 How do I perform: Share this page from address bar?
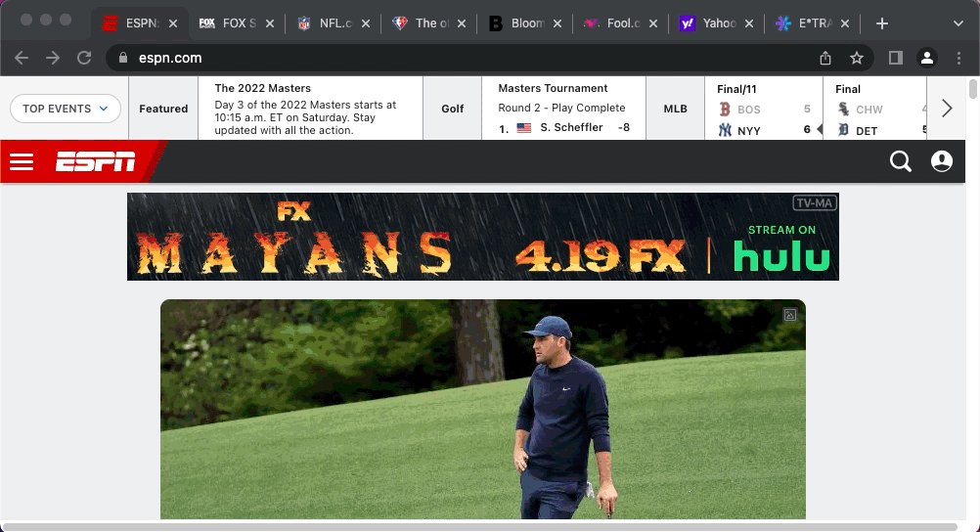[825, 58]
